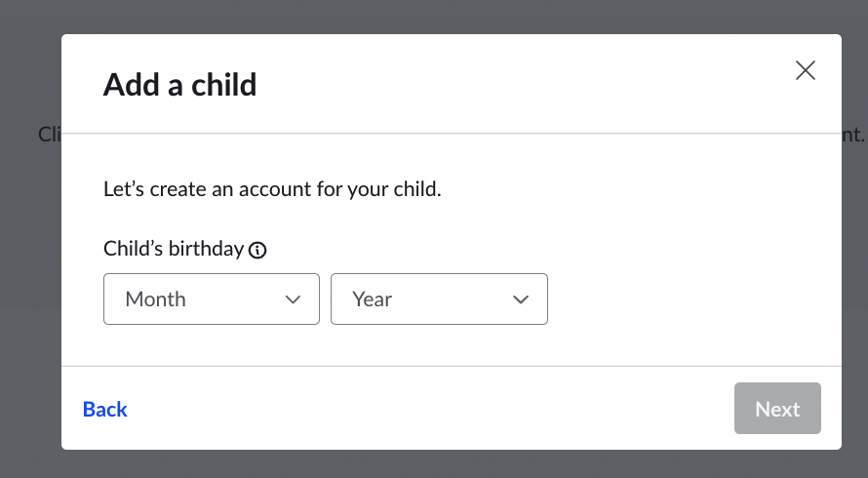This screenshot has width=868, height=478.
Task: Dismiss the dialog with the X icon
Action: (805, 70)
